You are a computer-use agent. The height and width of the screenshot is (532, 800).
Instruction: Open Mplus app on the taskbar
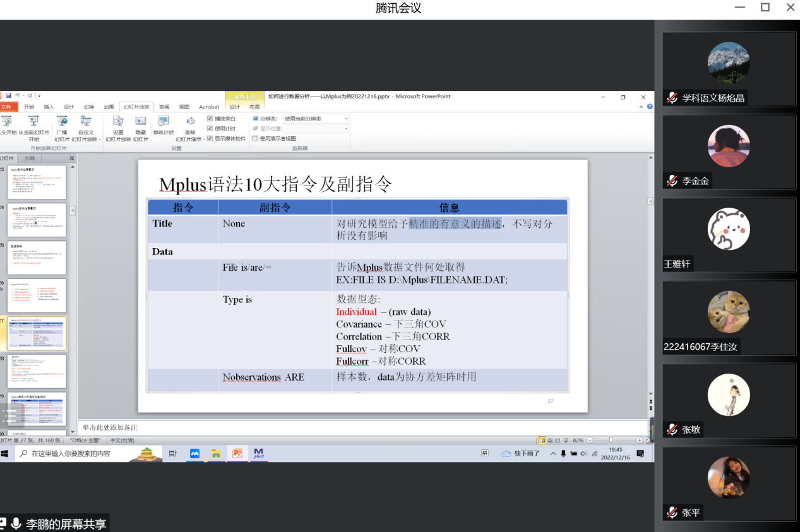pos(258,453)
